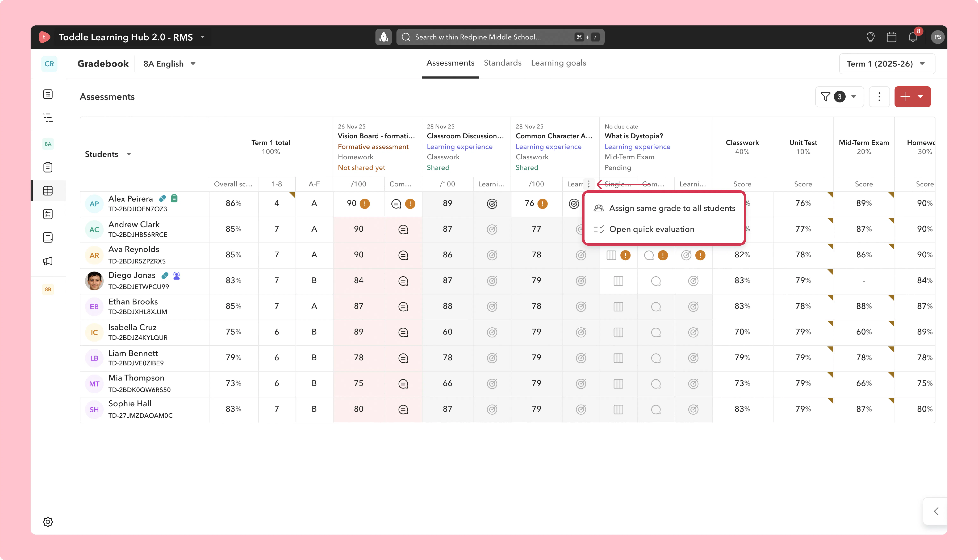Open student Diego Jonas

[132, 275]
